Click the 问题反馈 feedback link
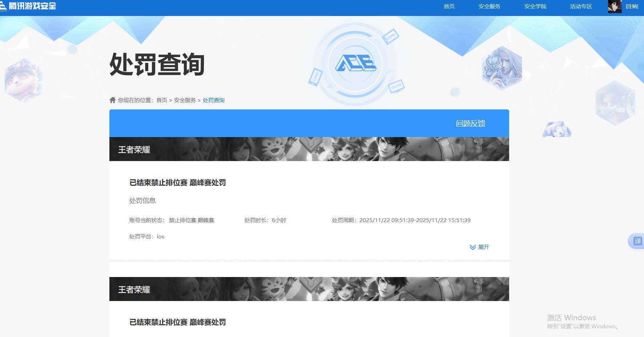The width and height of the screenshot is (644, 337). tap(471, 123)
